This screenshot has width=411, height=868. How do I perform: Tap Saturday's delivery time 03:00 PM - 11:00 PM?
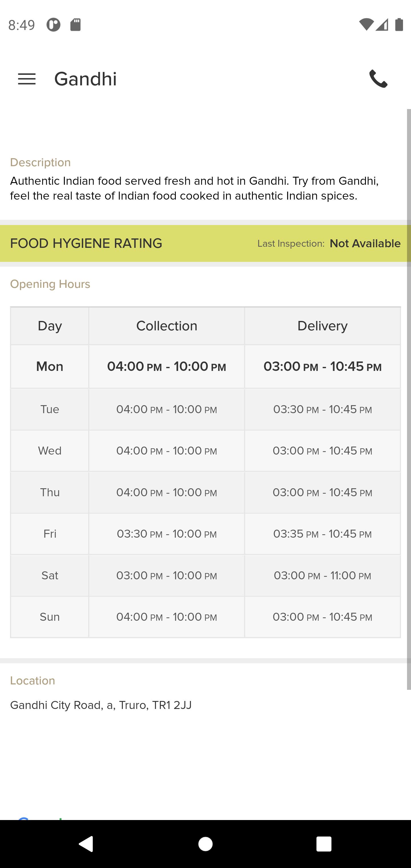323,576
